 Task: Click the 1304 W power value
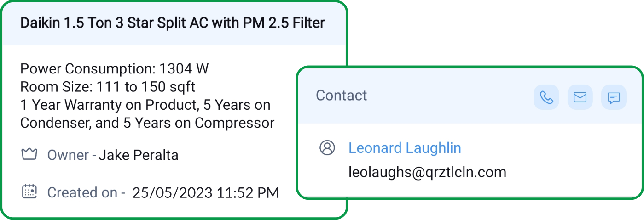pyautogui.click(x=184, y=69)
